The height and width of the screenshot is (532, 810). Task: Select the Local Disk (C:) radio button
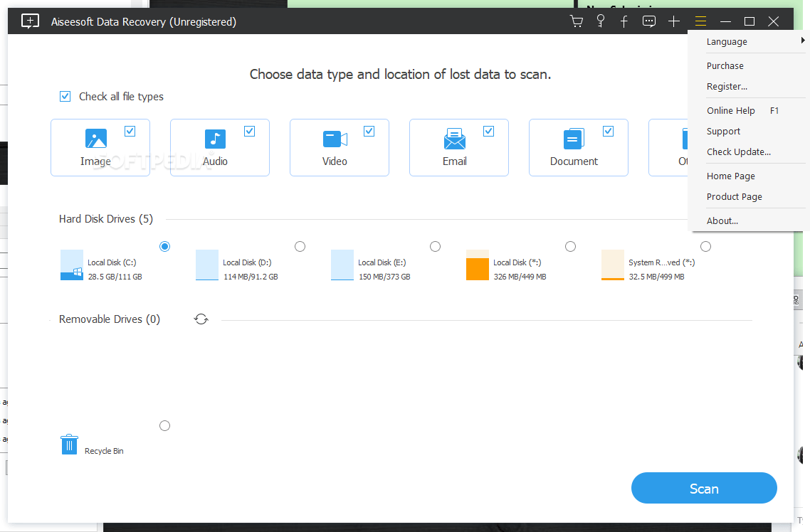(165, 247)
